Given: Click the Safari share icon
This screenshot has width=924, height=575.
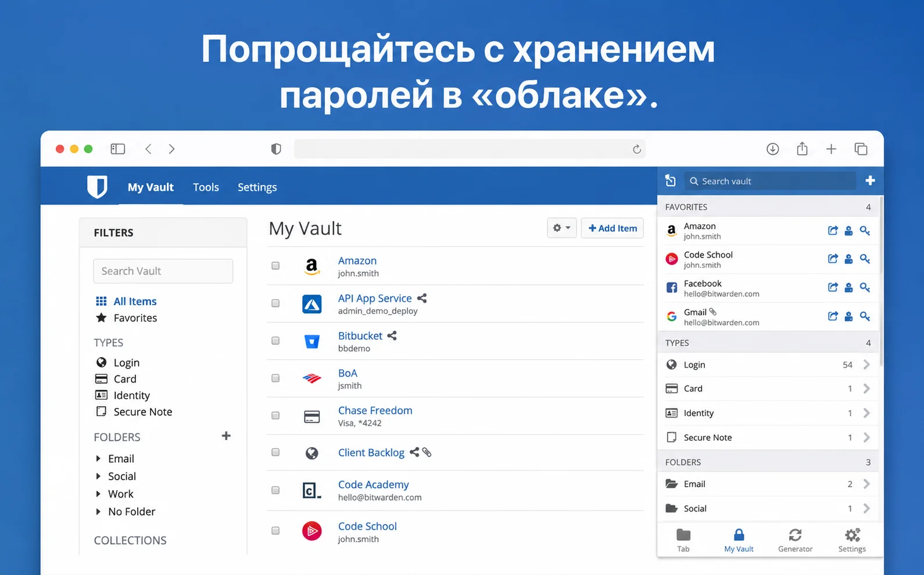Looking at the screenshot, I should [x=802, y=148].
